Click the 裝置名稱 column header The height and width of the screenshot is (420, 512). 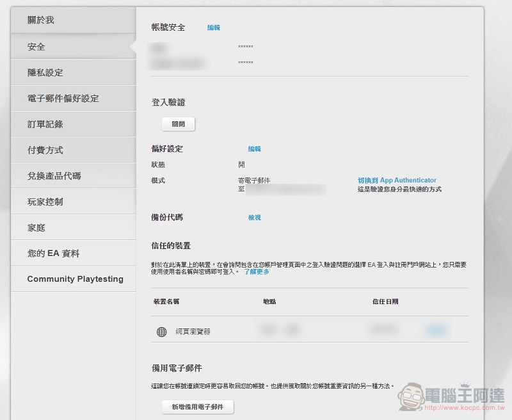(166, 302)
